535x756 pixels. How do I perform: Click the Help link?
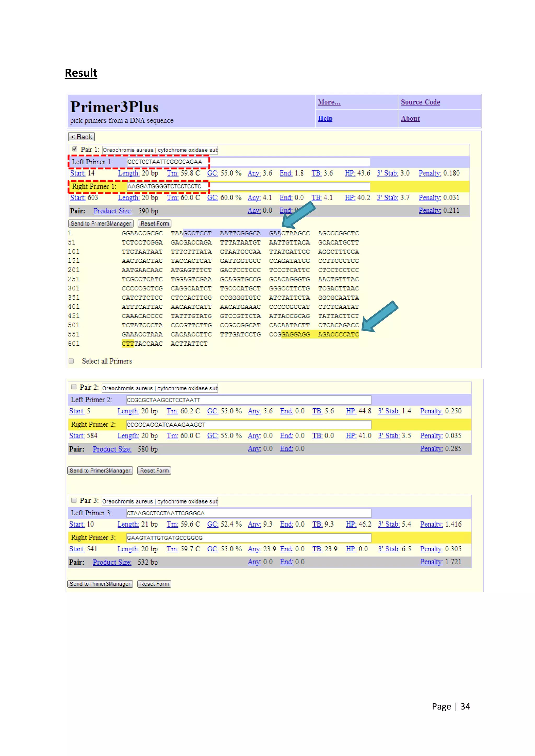click(x=325, y=119)
